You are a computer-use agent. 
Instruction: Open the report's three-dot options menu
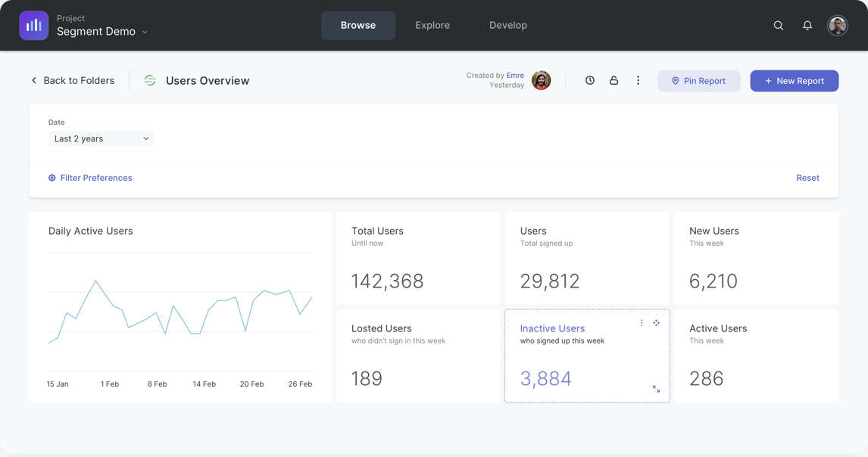[x=638, y=80]
